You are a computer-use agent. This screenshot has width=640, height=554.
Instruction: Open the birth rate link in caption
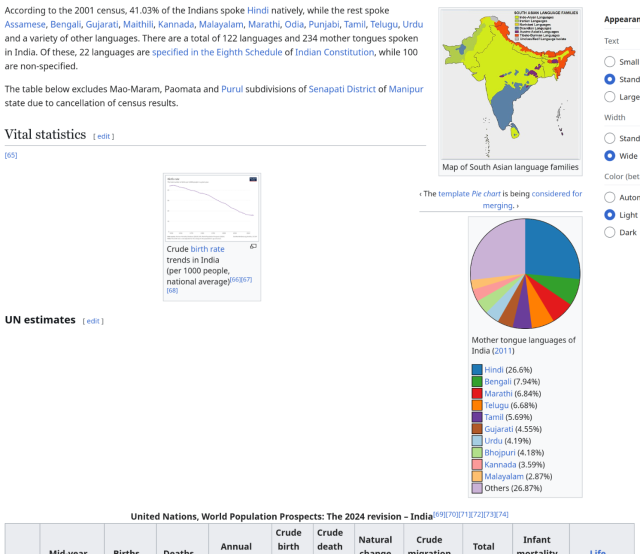(207, 249)
